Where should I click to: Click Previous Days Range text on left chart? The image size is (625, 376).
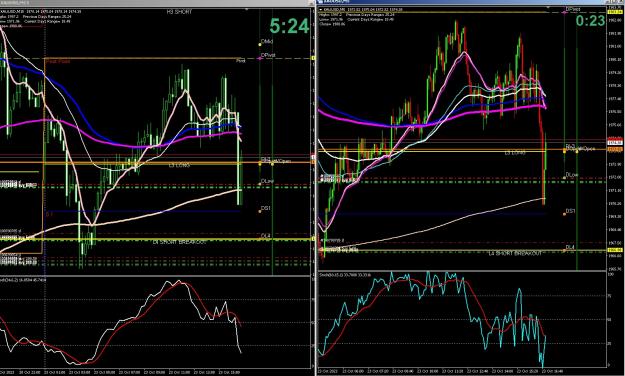pos(47,17)
